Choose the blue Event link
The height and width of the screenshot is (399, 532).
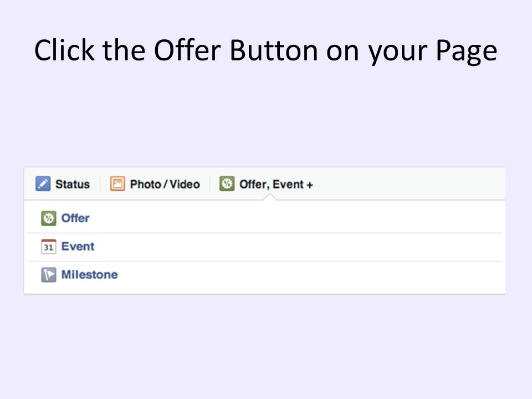tap(78, 246)
